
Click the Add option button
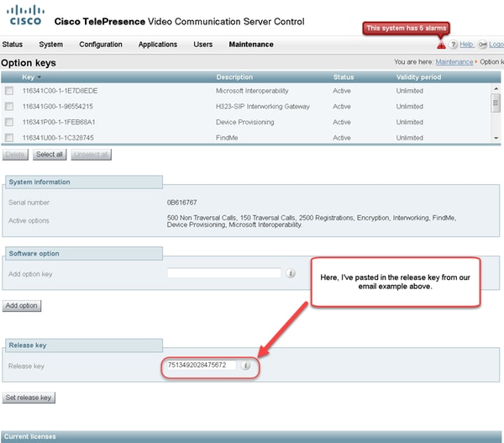coord(22,306)
